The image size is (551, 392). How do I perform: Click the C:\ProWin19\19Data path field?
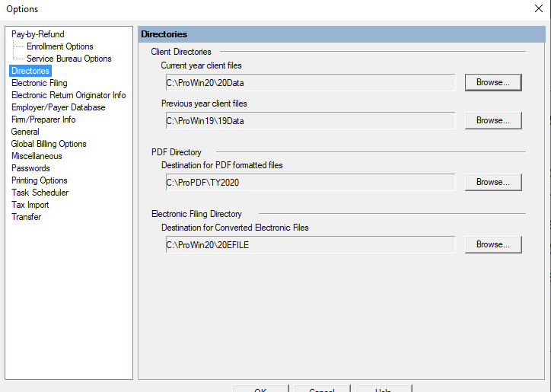tap(310, 120)
